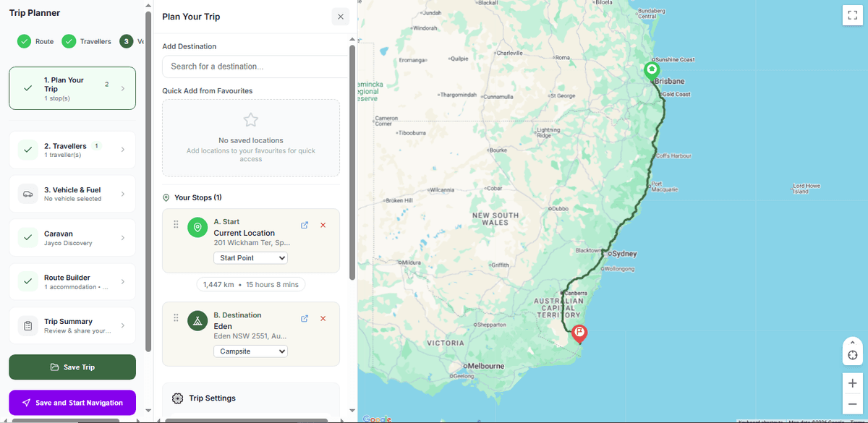Open external link for Start stop A
This screenshot has height=423, width=868.
point(305,225)
